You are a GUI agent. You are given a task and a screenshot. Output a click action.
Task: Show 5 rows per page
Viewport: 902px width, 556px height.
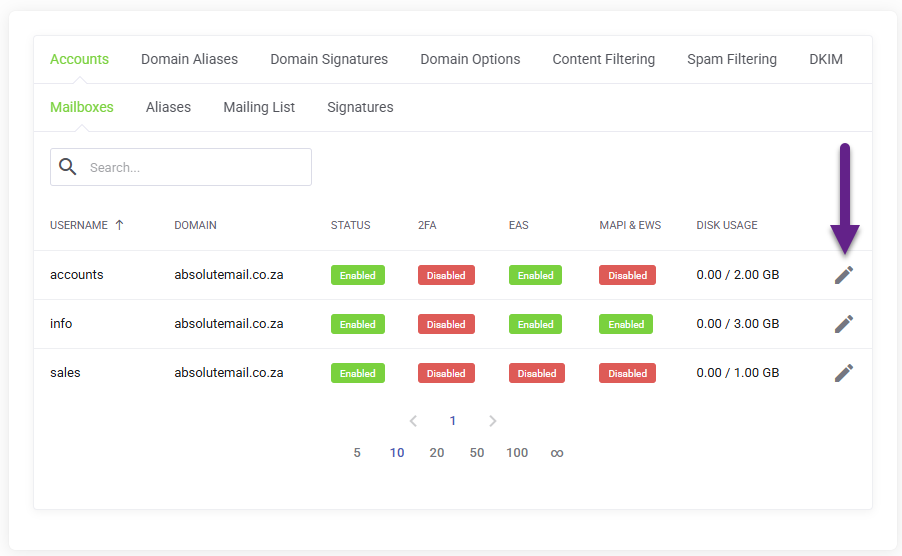(x=357, y=453)
